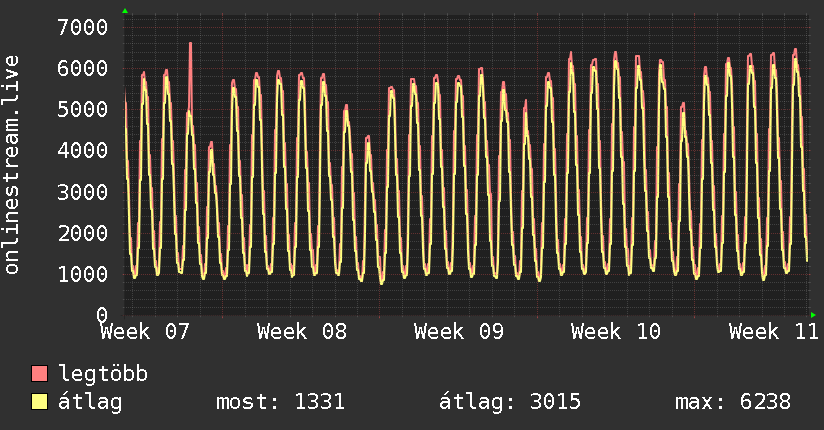This screenshot has height=430, width=824.
Task: Click the Week 07 axis label
Action: [x=145, y=332]
